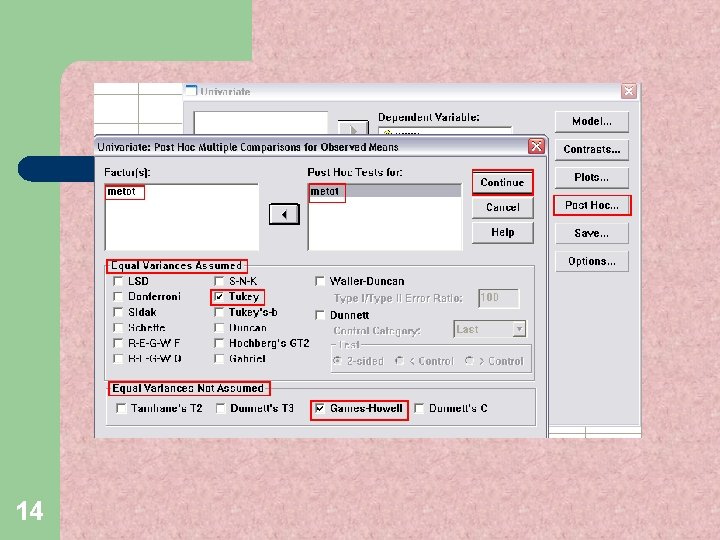Move variable back using the left arrow button
Viewport: 720px width, 540px height.
coord(284,214)
